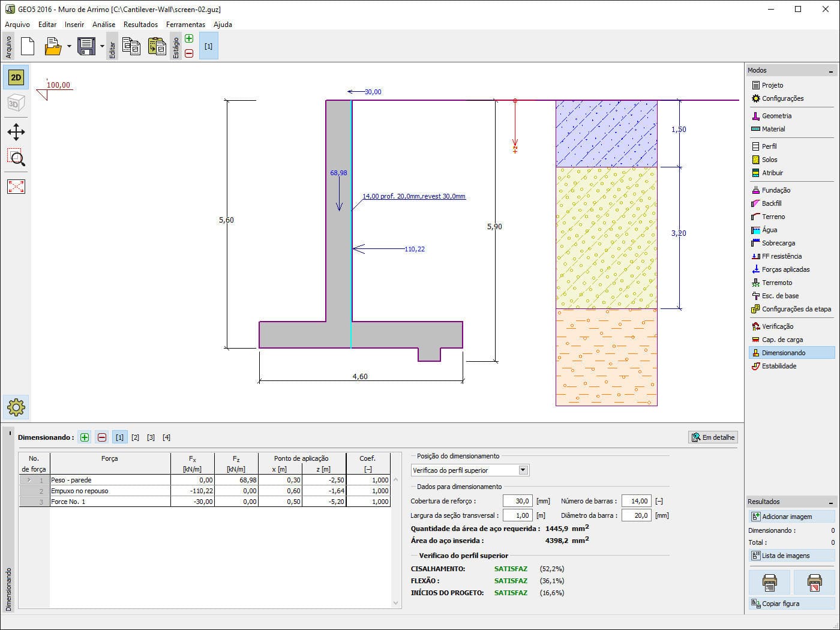Image resolution: width=840 pixels, height=630 pixels.
Task: Activate the zoom window magnifier tool
Action: point(16,158)
